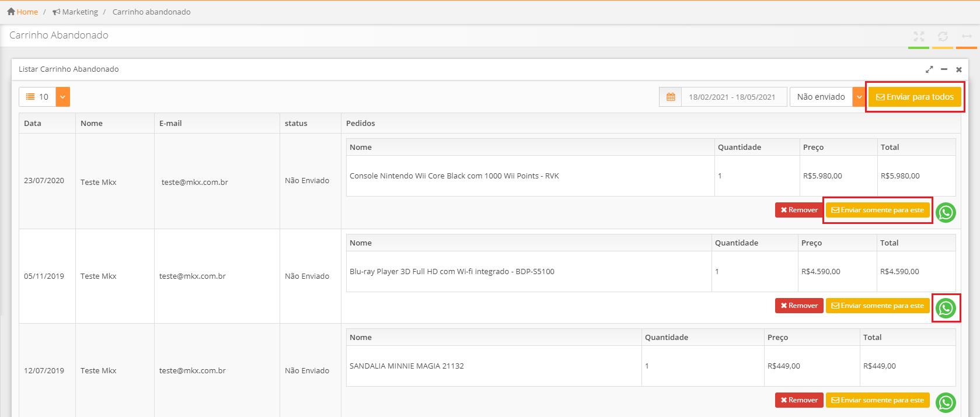Click Enviar para todos button
Image resolution: width=980 pixels, height=417 pixels.
915,97
